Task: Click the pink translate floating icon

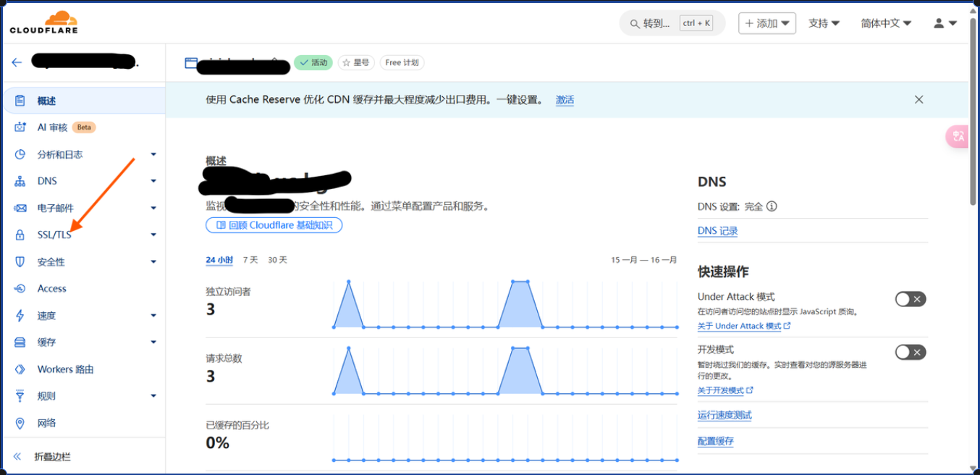Action: [958, 136]
